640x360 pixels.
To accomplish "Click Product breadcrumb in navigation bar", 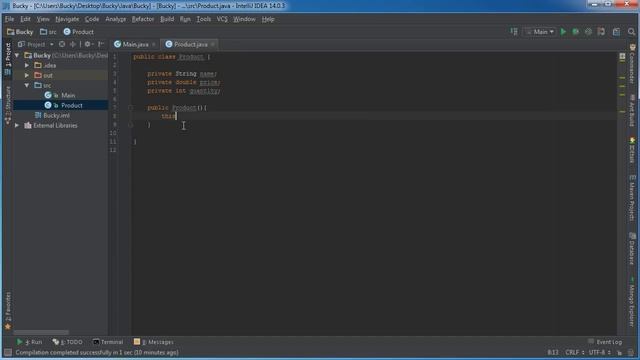I will tap(78, 31).
